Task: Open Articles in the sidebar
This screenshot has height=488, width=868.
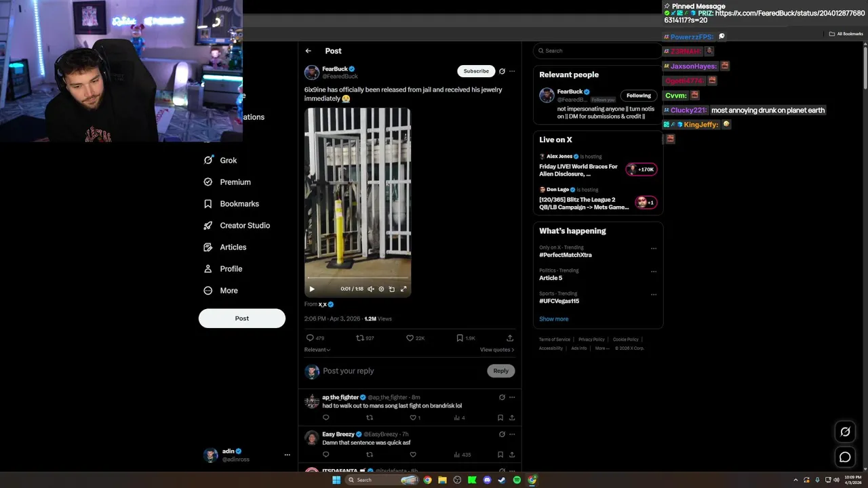Action: (225, 247)
